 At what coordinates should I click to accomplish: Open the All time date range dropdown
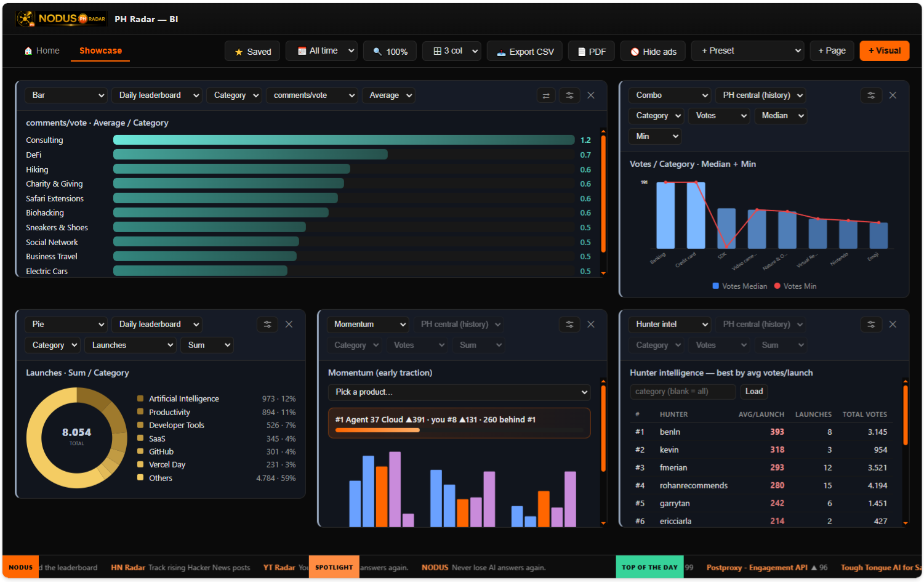pyautogui.click(x=322, y=51)
